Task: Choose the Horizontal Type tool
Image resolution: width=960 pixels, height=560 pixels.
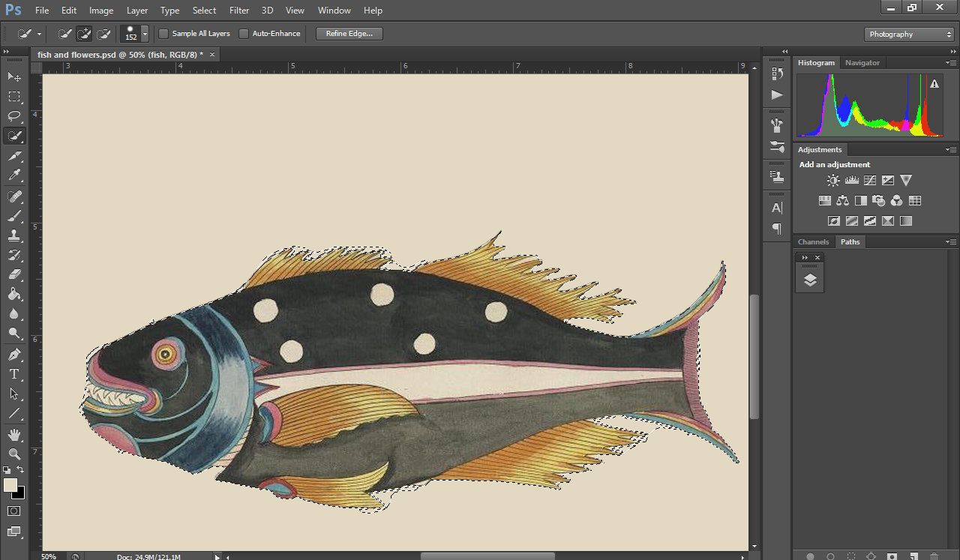Action: pos(14,374)
